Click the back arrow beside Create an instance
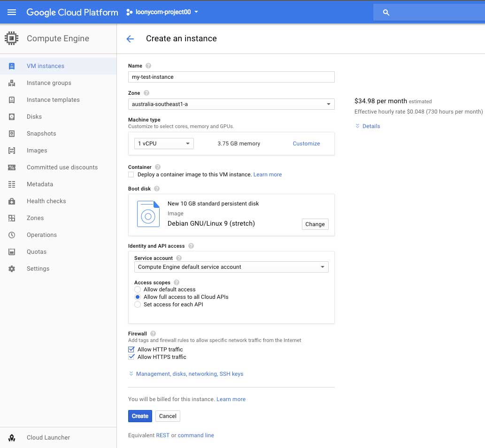This screenshot has height=448, width=485. click(130, 39)
